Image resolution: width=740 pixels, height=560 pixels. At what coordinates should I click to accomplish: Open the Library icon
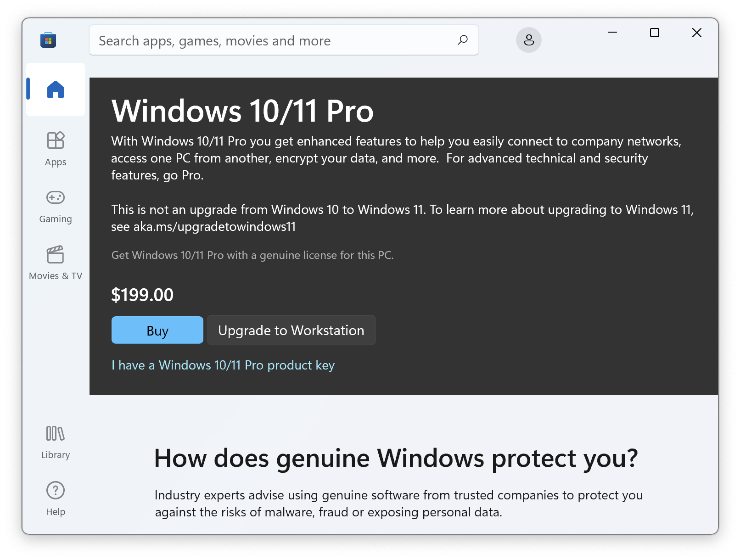click(x=56, y=433)
